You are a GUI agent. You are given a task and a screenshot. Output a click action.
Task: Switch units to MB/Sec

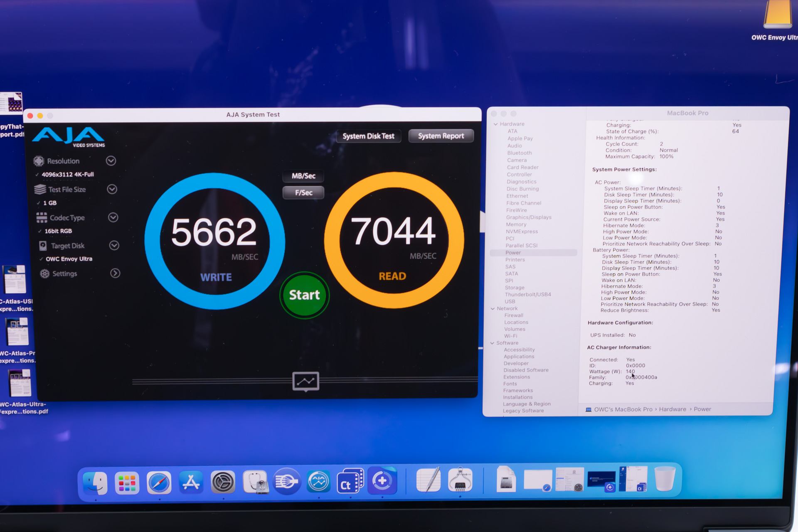[x=303, y=176]
